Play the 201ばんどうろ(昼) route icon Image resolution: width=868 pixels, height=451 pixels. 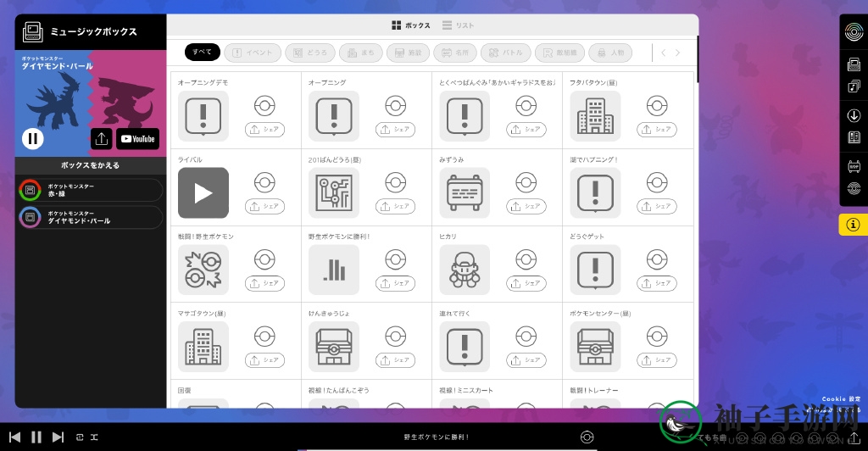click(x=334, y=193)
